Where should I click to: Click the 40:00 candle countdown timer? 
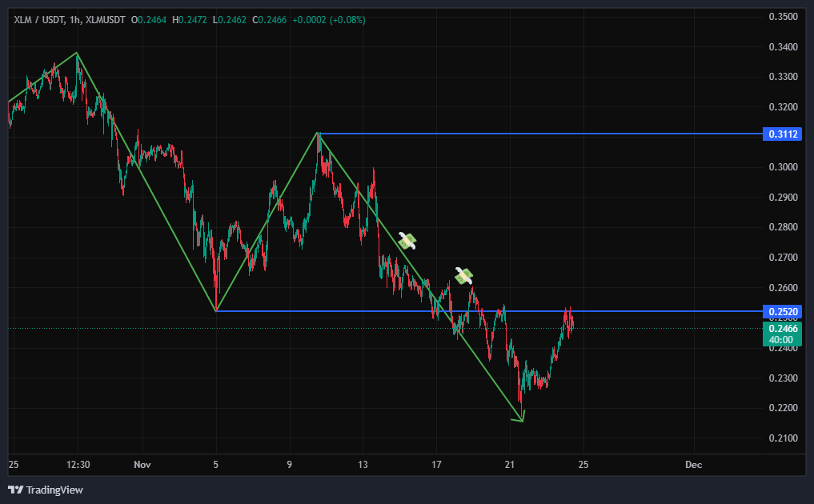784,340
